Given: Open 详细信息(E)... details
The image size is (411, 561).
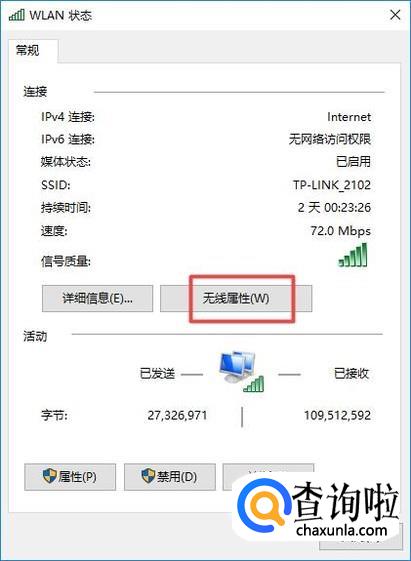Looking at the screenshot, I should tap(97, 298).
